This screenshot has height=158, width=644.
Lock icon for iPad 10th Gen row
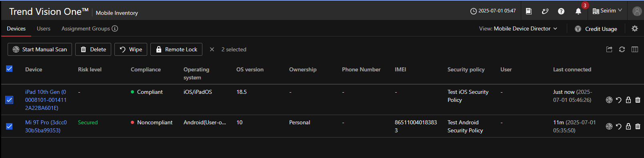coord(628,100)
